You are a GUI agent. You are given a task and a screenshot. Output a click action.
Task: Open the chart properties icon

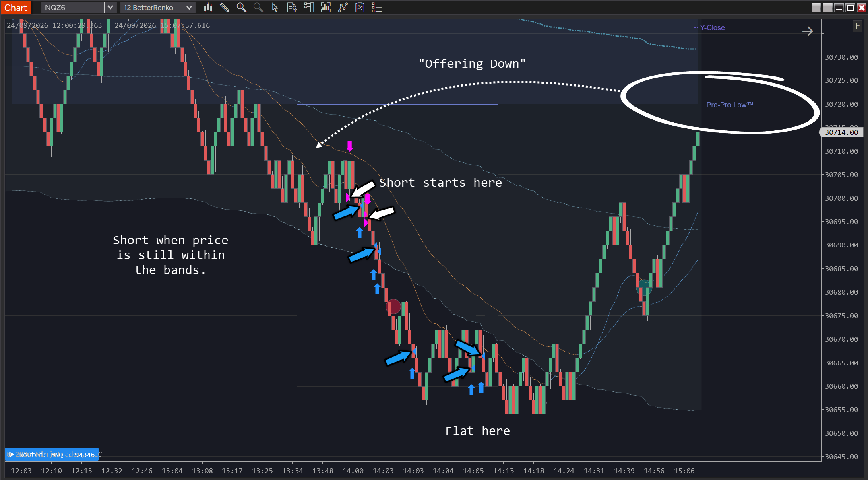coord(360,8)
